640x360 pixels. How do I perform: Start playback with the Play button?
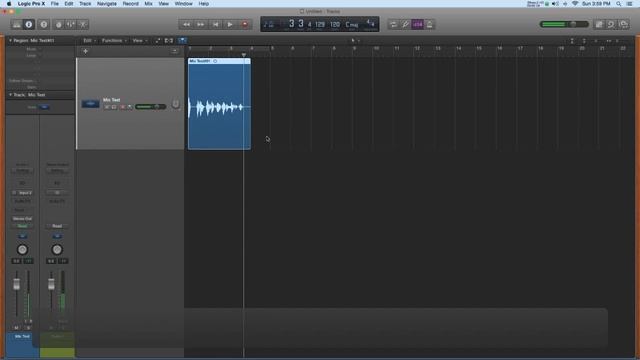pyautogui.click(x=230, y=24)
